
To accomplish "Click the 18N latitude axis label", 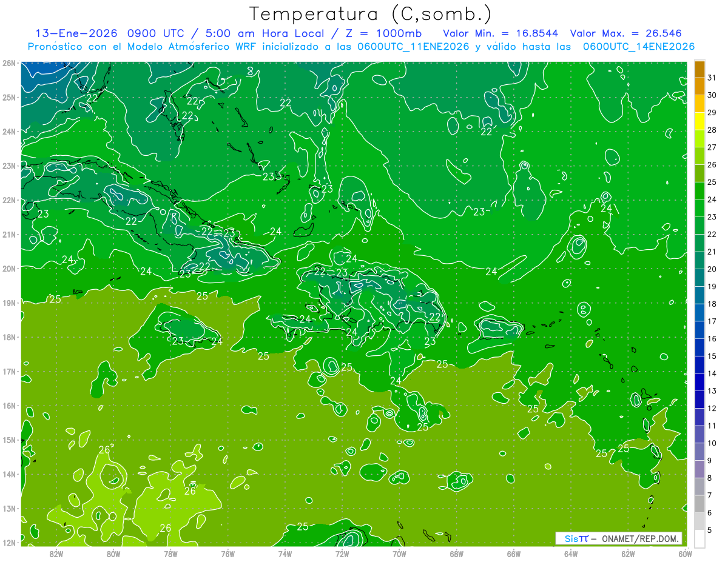I will 8,337.
